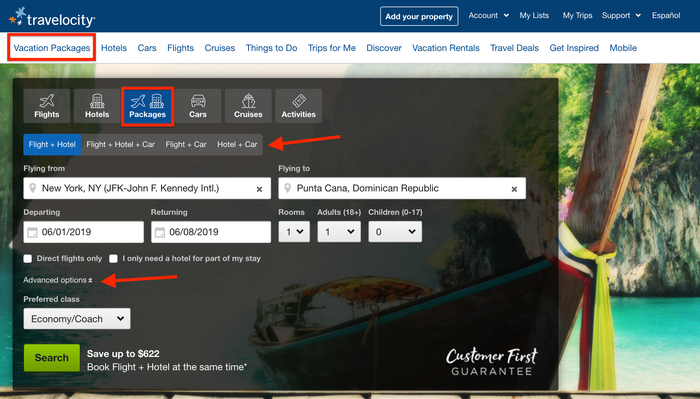
Task: Open Flights in the navigation bar
Action: coord(180,48)
